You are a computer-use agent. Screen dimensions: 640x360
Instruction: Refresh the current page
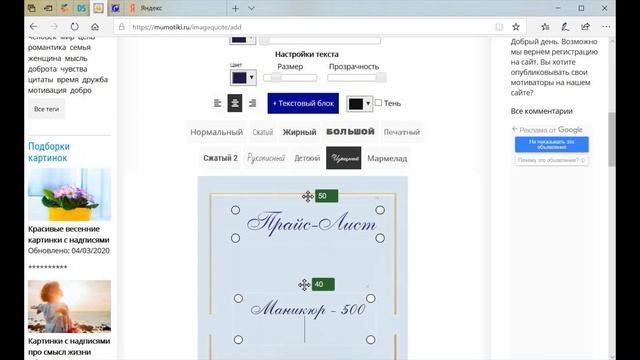(x=74, y=27)
